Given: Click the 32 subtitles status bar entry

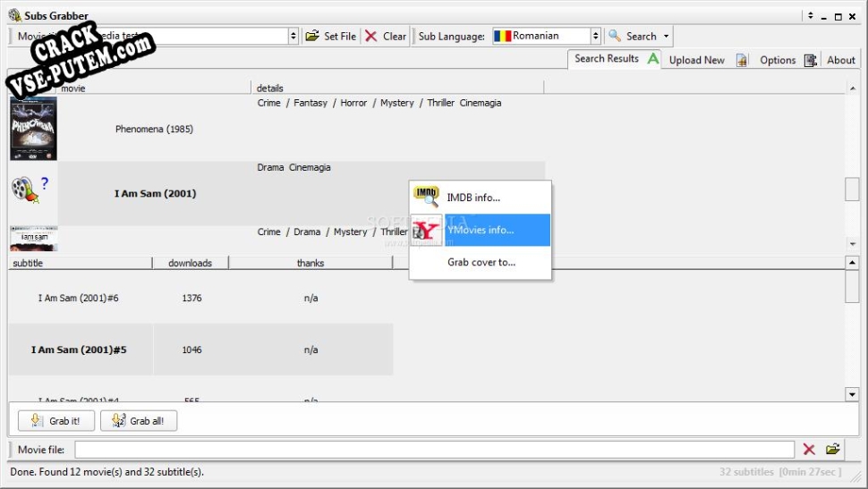Looking at the screenshot, I should point(746,472).
